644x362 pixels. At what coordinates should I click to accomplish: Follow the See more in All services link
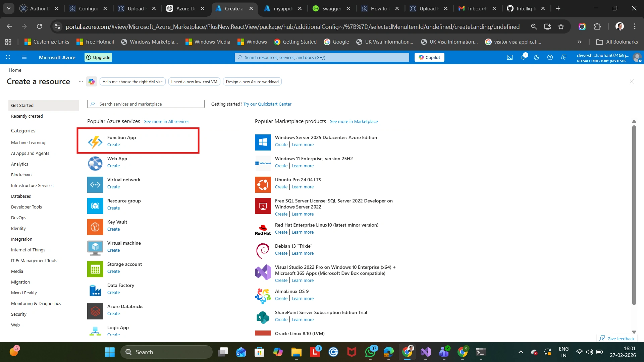[167, 122]
